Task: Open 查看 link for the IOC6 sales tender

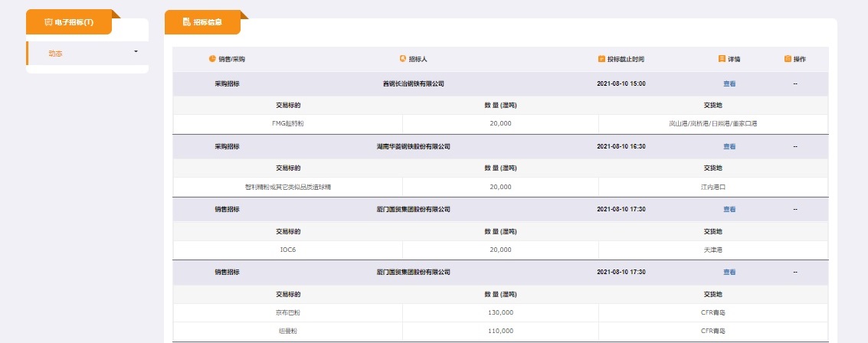Action: [x=729, y=209]
